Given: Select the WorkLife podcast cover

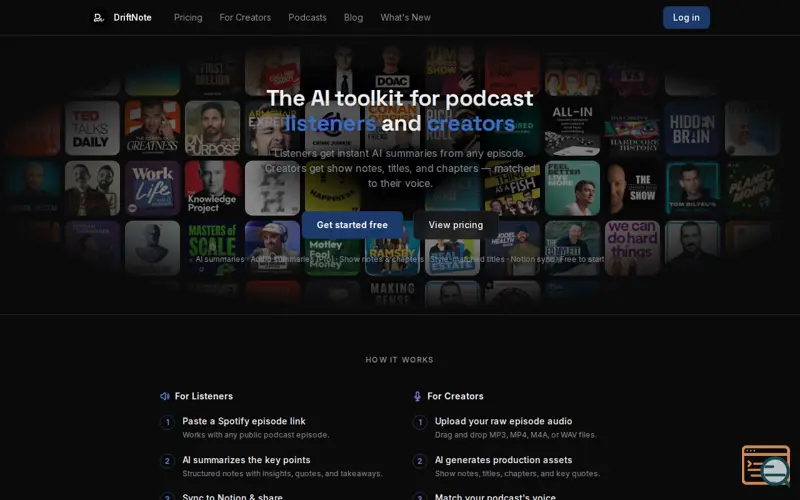Looking at the screenshot, I should [x=153, y=188].
